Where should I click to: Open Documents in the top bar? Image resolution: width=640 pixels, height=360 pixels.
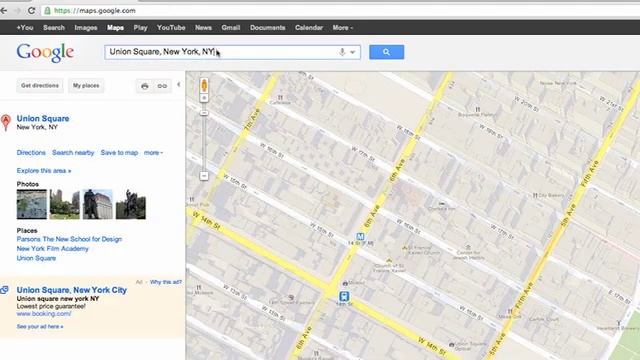(x=267, y=28)
